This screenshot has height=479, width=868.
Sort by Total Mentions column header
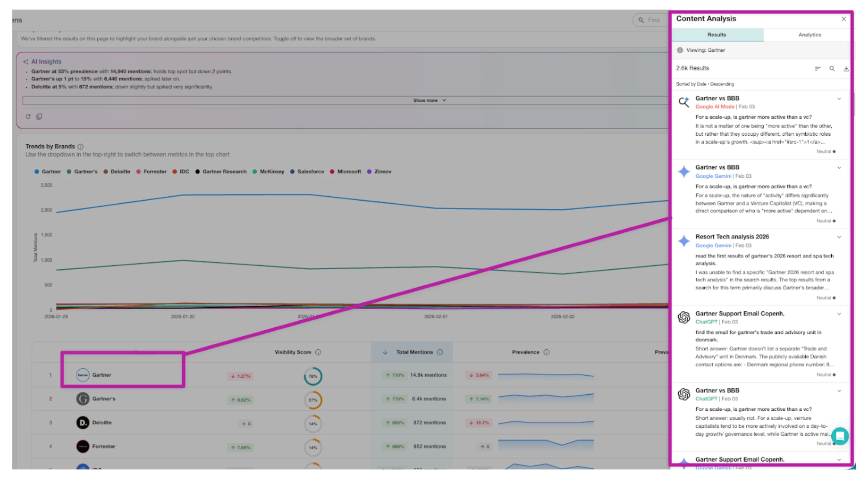tap(414, 352)
